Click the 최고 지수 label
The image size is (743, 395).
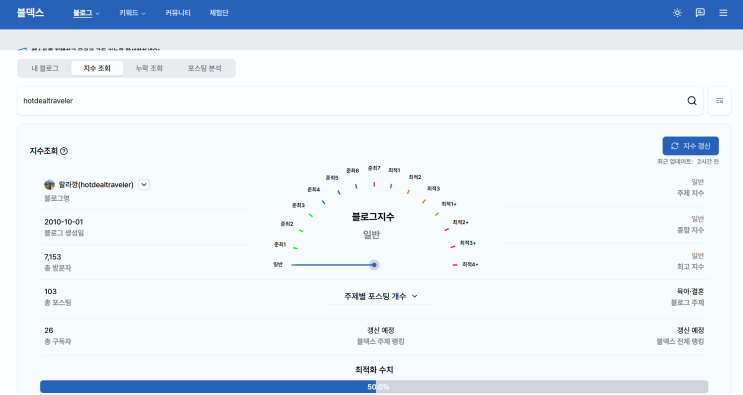coord(690,267)
